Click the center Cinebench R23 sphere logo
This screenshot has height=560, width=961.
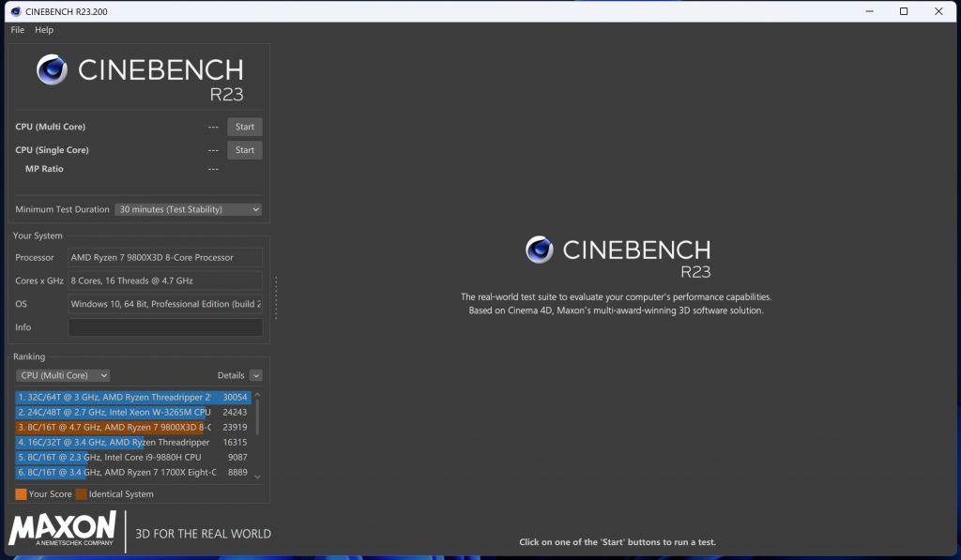pyautogui.click(x=539, y=250)
